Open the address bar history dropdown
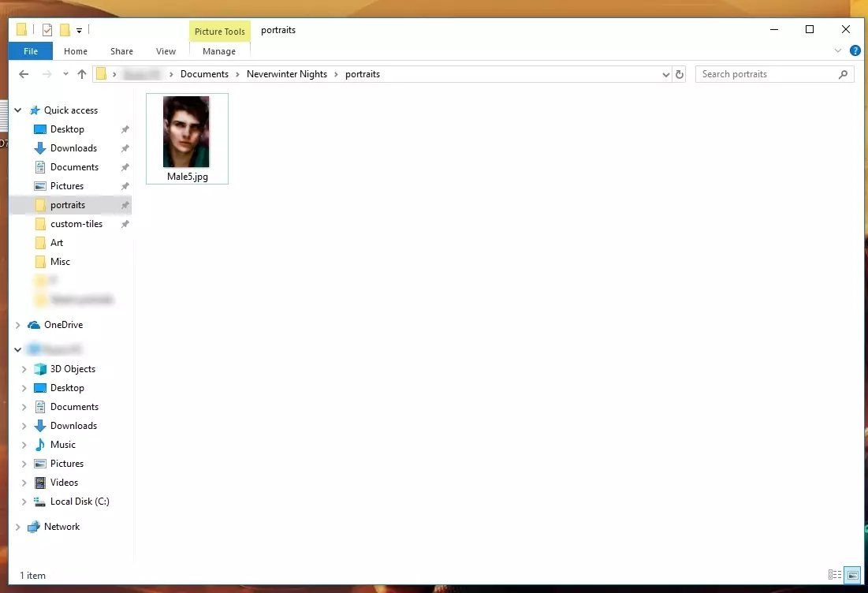The height and width of the screenshot is (593, 868). (665, 74)
